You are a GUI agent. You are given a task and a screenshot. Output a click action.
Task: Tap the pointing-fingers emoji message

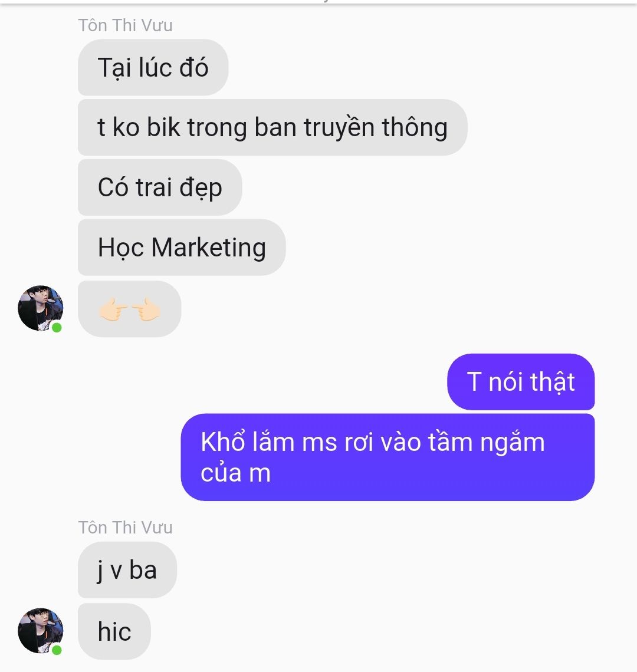[129, 309]
